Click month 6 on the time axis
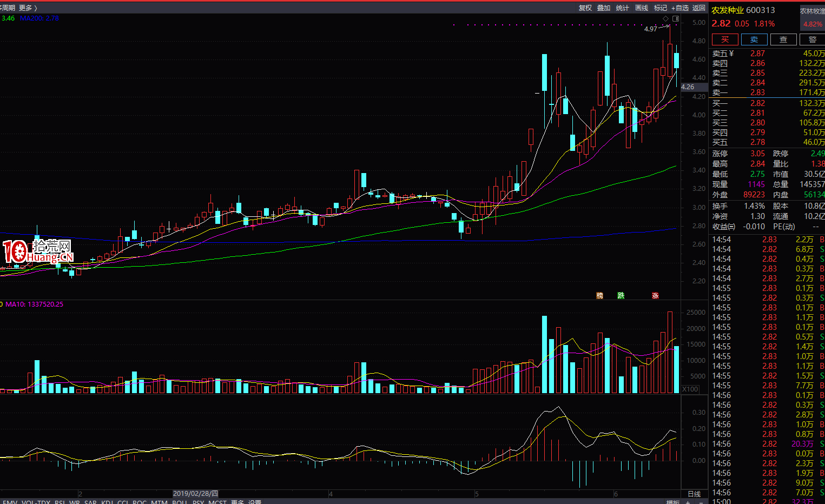 (616, 494)
